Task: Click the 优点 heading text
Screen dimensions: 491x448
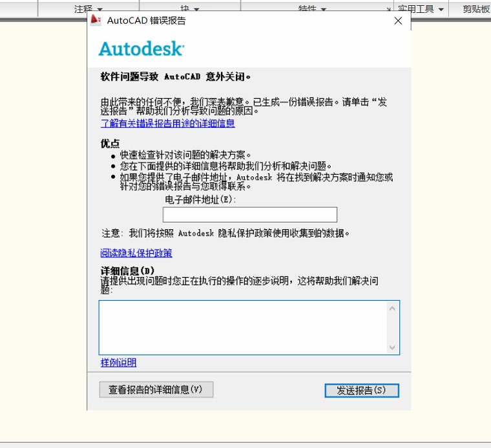Action: (x=110, y=143)
